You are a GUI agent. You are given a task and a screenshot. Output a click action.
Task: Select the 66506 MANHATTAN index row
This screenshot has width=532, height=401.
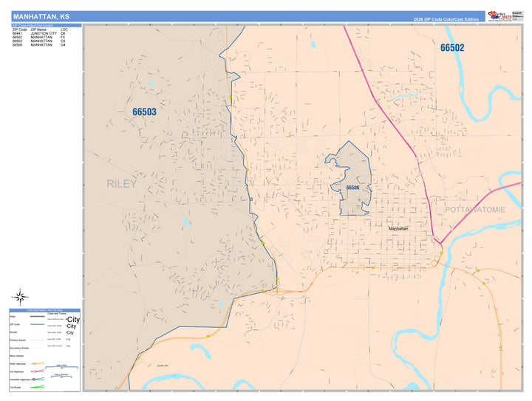click(39, 45)
